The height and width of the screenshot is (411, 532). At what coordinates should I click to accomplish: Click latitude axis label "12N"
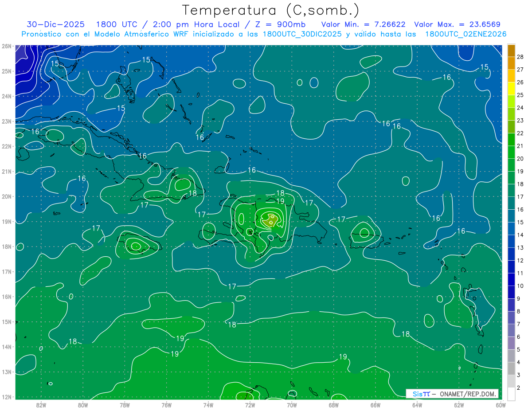click(6, 397)
